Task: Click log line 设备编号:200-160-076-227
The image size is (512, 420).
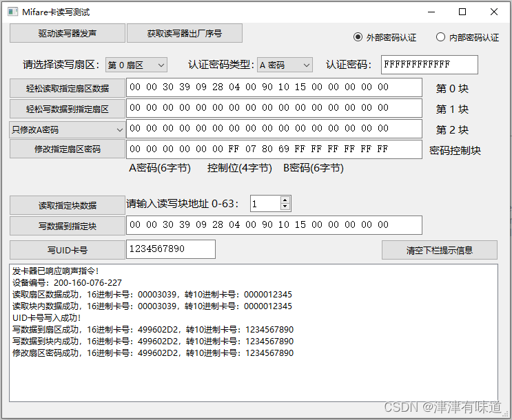Action: coord(67,282)
